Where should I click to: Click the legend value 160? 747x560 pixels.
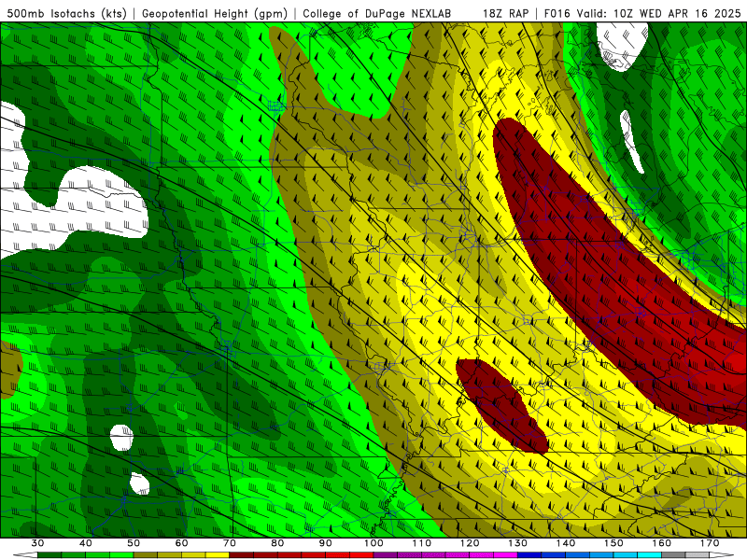pos(662,543)
